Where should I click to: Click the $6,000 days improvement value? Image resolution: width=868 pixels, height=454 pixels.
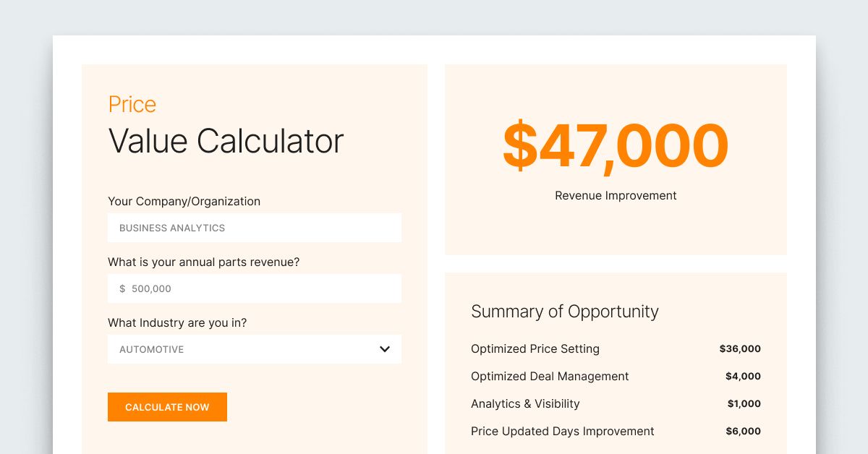point(743,431)
